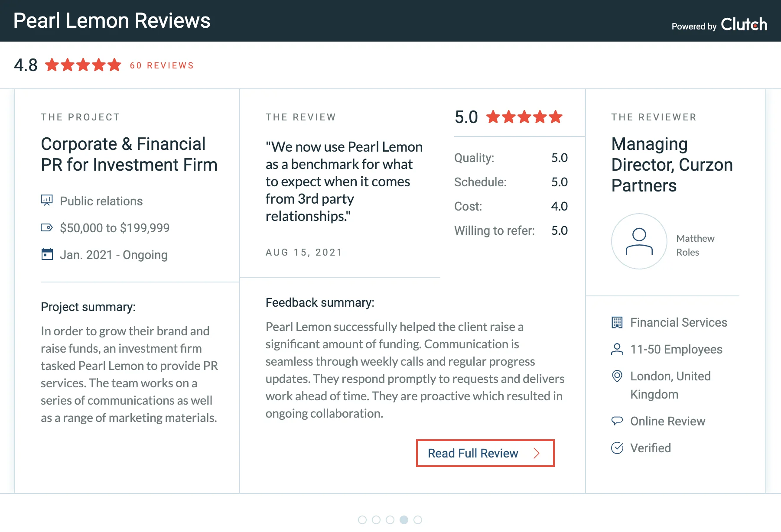Click the Willing to refer 5.0 row
The image size is (781, 532).
point(511,230)
